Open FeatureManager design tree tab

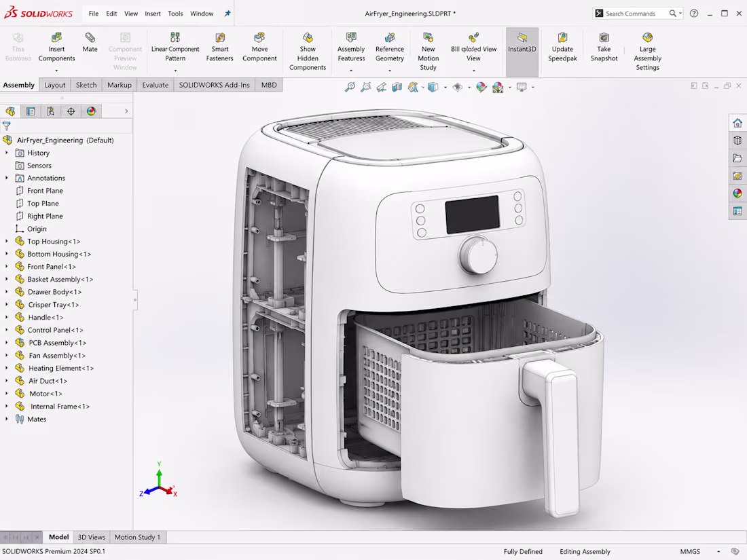point(10,111)
